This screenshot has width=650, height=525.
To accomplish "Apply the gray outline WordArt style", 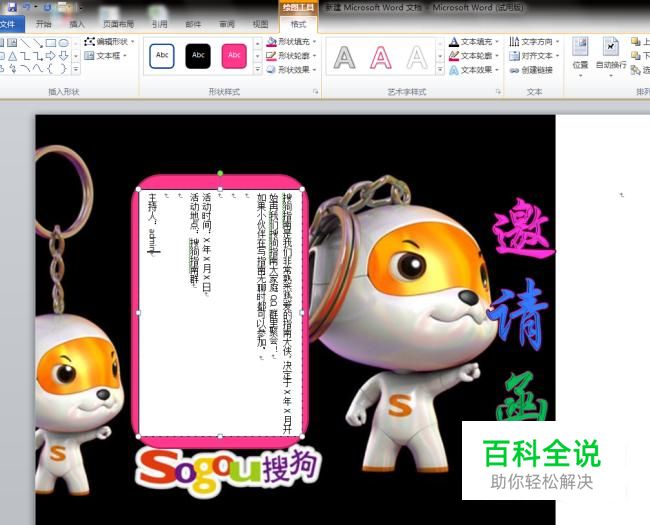I will click(344, 57).
